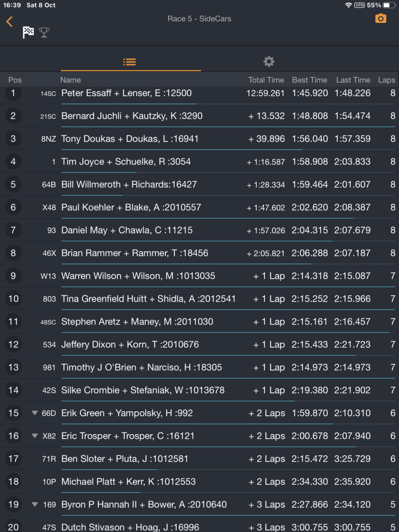
Task: Switch to the results list tab
Action: 130,62
